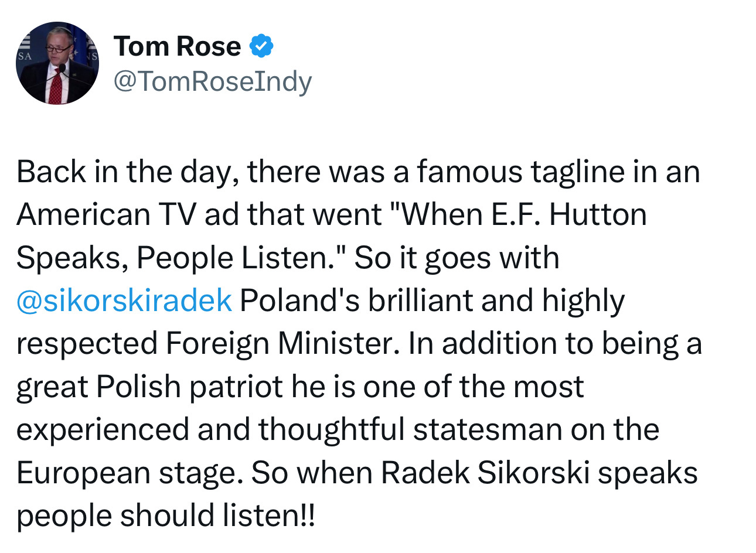This screenshot has height=553, width=756.
Task: Open the Tom Rose display name
Action: tap(177, 46)
